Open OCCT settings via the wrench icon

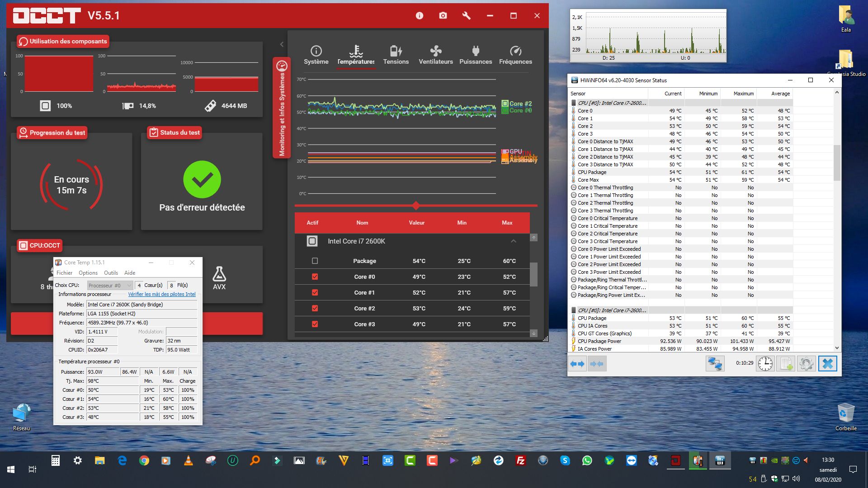click(467, 16)
